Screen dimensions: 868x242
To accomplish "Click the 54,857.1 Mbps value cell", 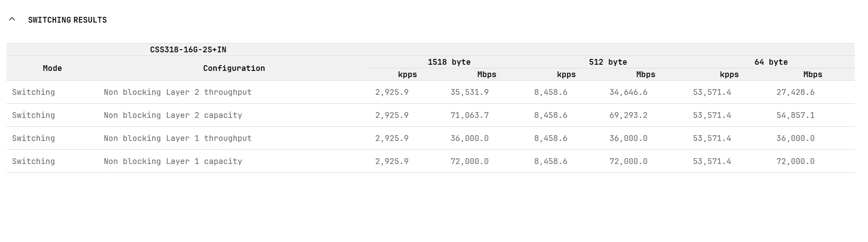I will pos(795,115).
